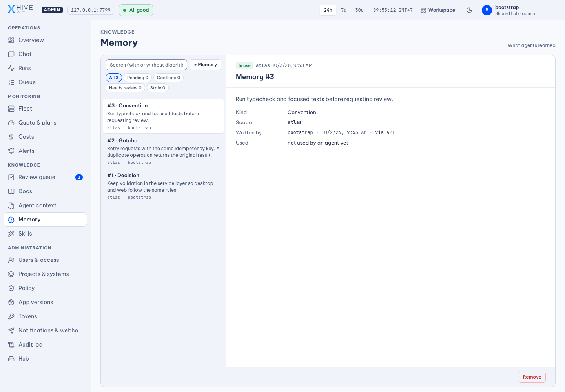This screenshot has width=565, height=392.
Task: Remove Memory #3
Action: pos(532,377)
